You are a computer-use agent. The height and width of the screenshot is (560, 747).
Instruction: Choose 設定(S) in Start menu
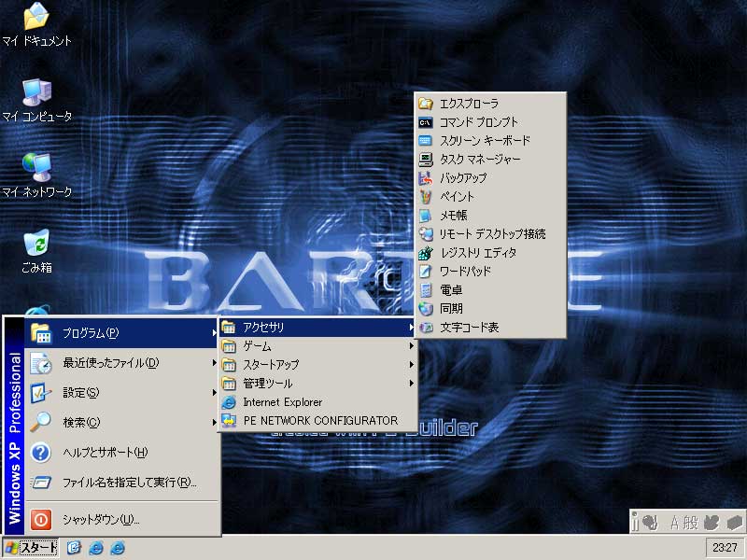point(122,393)
